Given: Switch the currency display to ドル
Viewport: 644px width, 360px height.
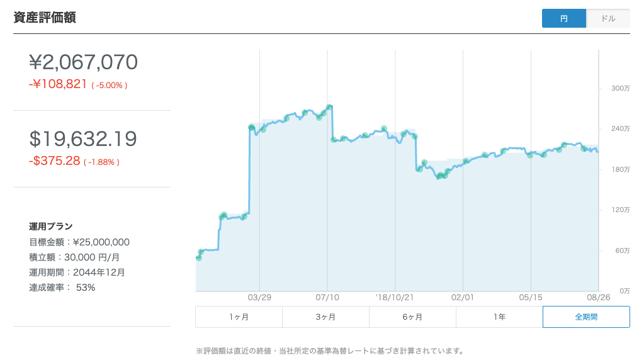Looking at the screenshot, I should point(608,18).
